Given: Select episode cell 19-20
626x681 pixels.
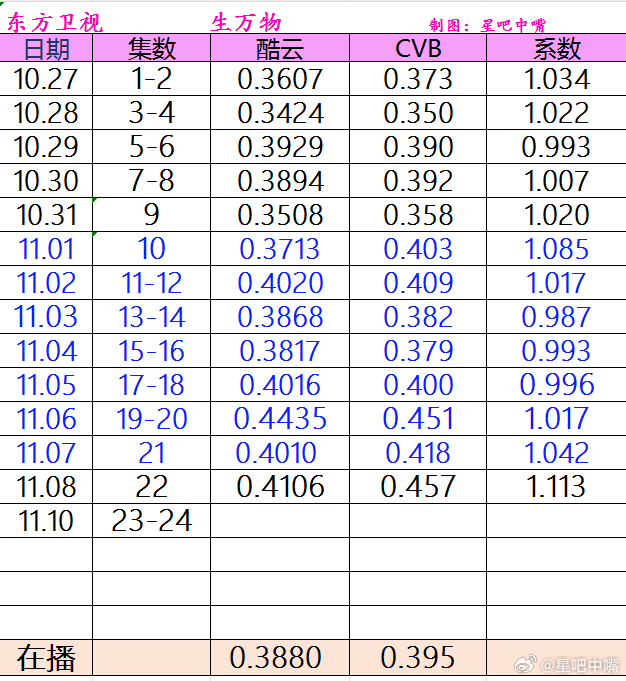Looking at the screenshot, I should coord(151,418).
